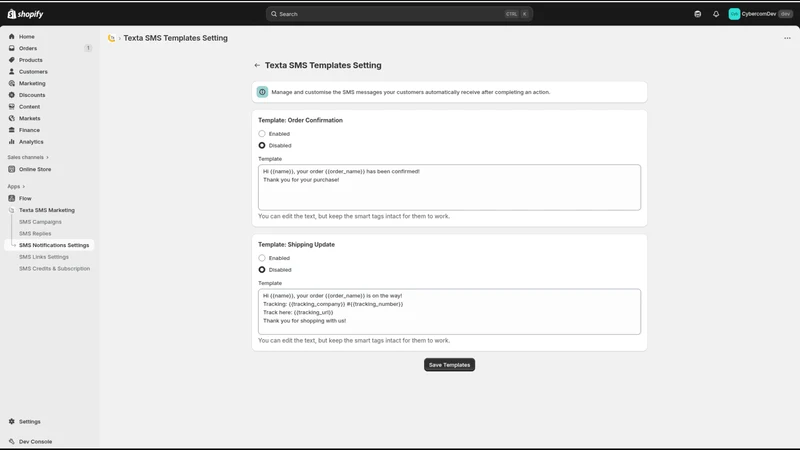Open SMS Campaigns page
The width and height of the screenshot is (800, 450).
[40, 222]
